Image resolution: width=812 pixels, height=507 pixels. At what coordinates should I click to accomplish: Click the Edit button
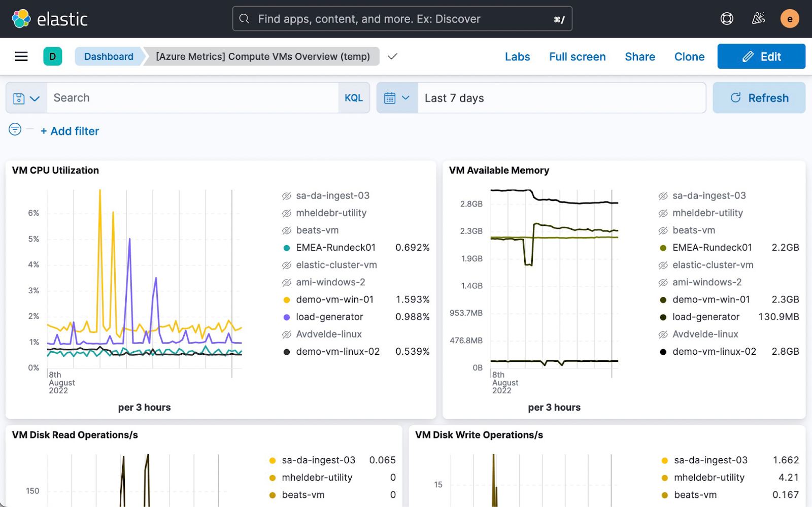point(761,56)
